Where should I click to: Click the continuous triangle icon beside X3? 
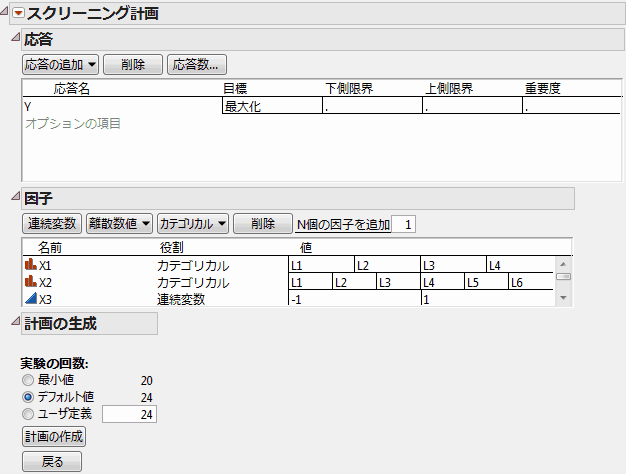point(30,298)
